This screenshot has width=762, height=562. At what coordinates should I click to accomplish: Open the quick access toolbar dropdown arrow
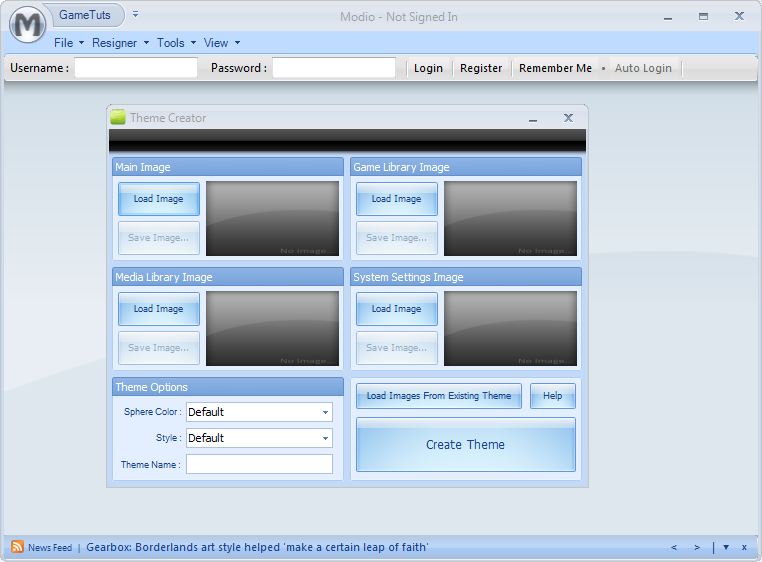[x=136, y=15]
